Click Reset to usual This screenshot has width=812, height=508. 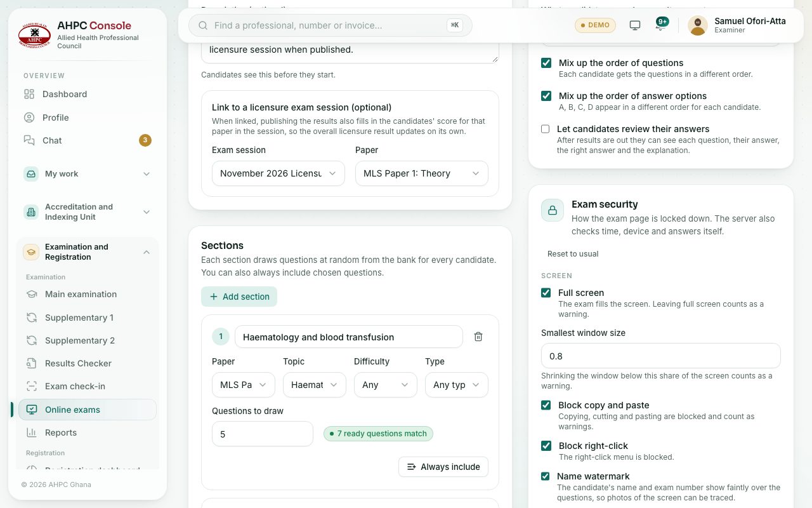click(x=573, y=254)
